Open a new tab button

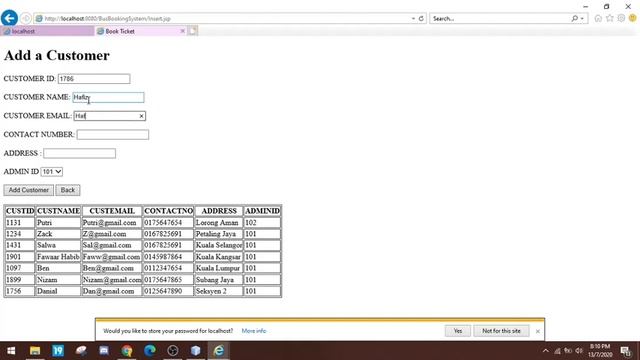tap(193, 31)
